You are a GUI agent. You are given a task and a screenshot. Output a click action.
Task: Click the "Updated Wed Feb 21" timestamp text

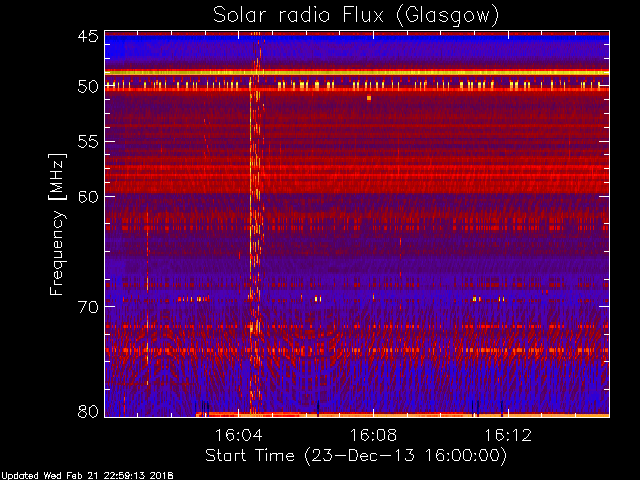tap(87, 476)
